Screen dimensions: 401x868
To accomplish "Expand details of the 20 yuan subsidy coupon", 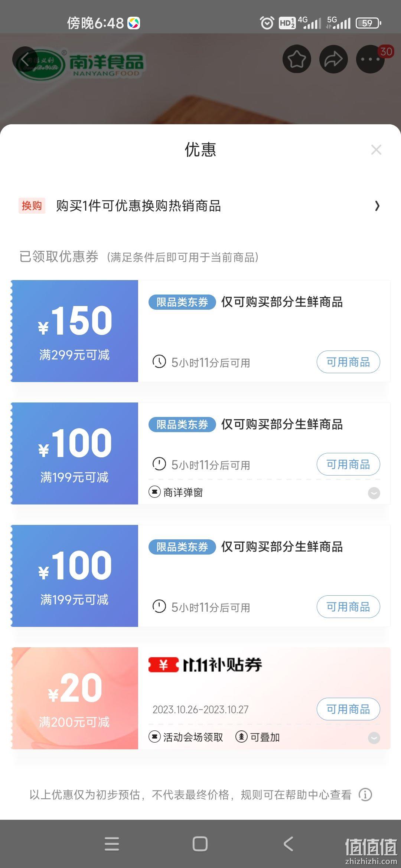I will [374, 738].
